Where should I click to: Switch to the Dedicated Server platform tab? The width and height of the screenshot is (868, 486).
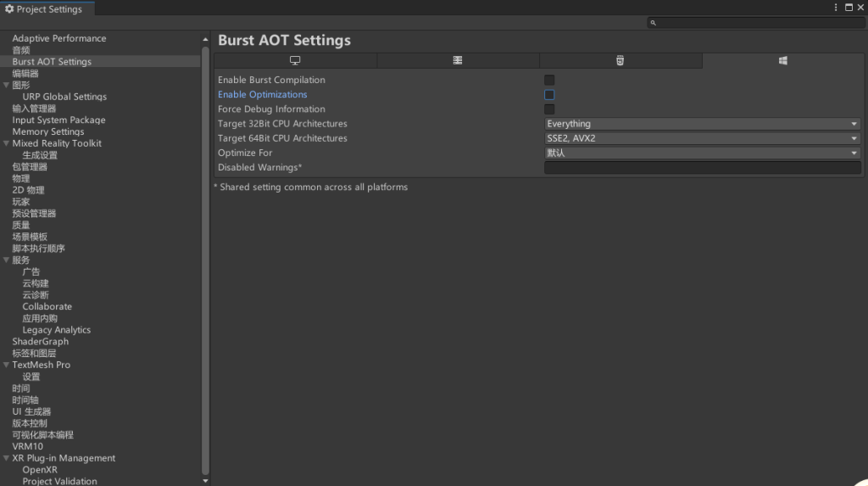458,60
